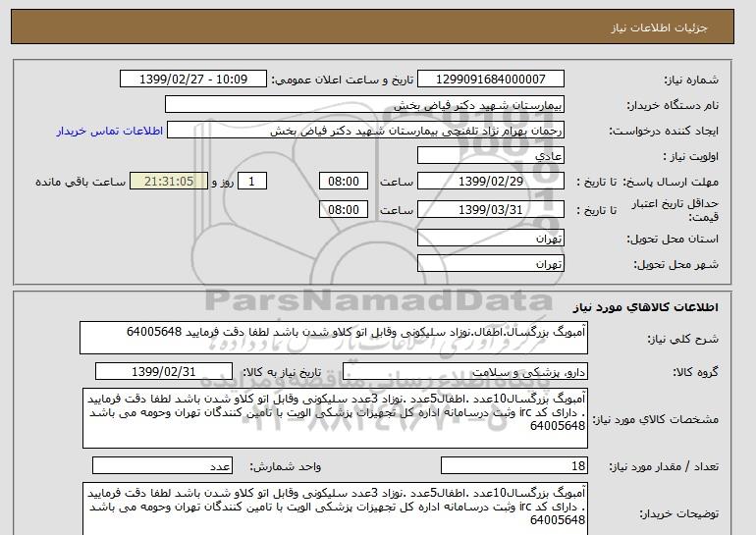Select the priority field showing عادی
Image resolution: width=756 pixels, height=535 pixels.
(x=490, y=156)
